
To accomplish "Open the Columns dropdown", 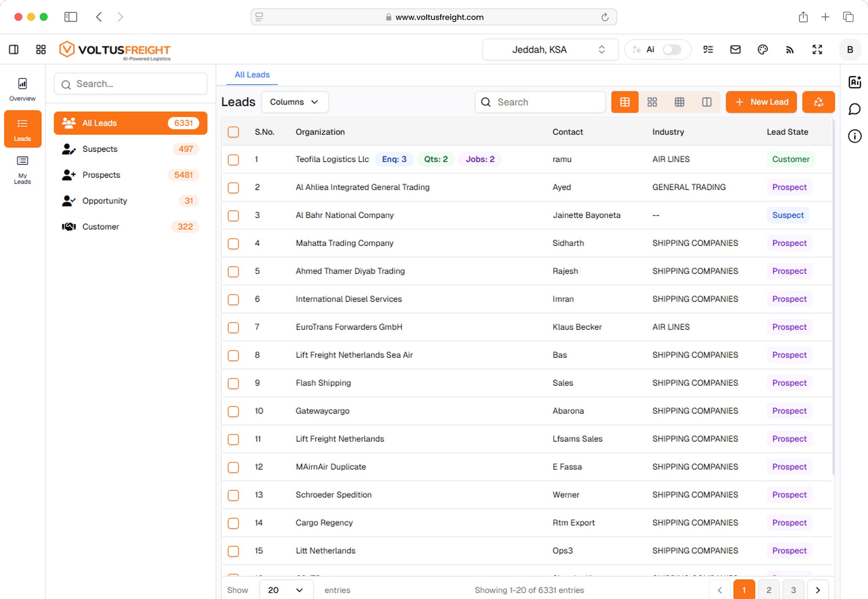I will pyautogui.click(x=295, y=102).
